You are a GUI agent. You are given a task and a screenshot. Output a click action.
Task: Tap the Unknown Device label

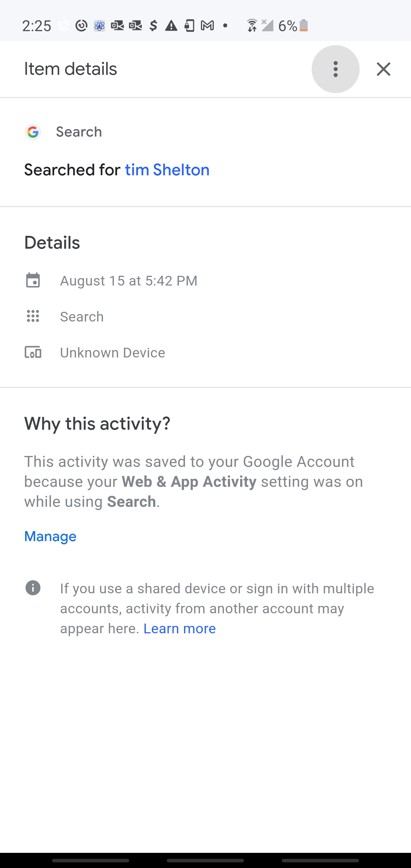coord(112,353)
